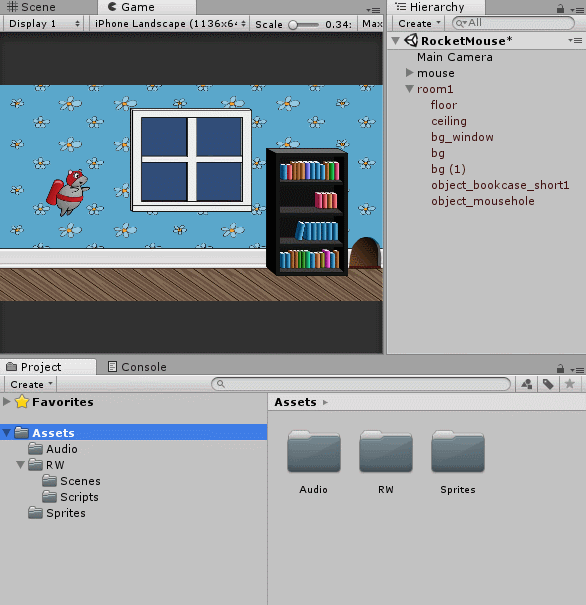Click the Search by Type icon
The height and width of the screenshot is (605, 586).
tap(527, 384)
